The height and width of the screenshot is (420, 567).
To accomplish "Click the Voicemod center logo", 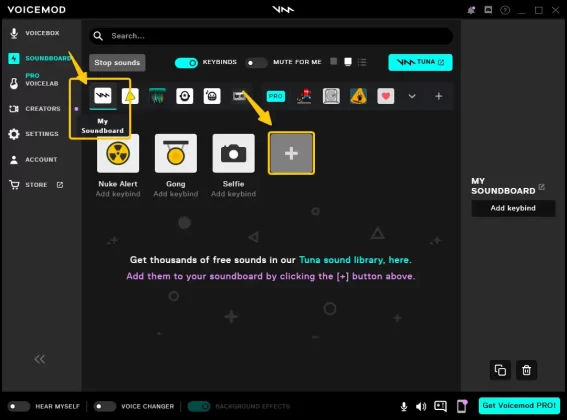I will point(283,10).
